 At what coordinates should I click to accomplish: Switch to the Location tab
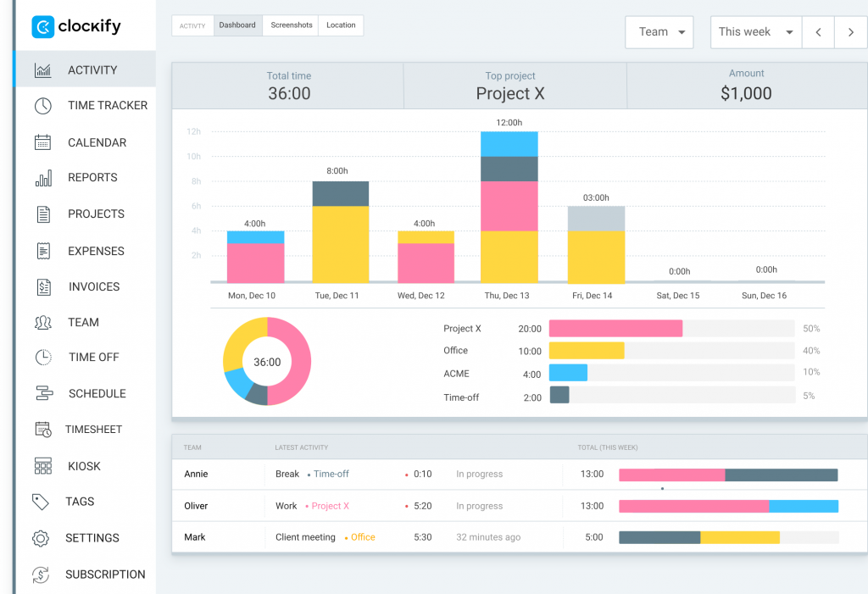341,25
